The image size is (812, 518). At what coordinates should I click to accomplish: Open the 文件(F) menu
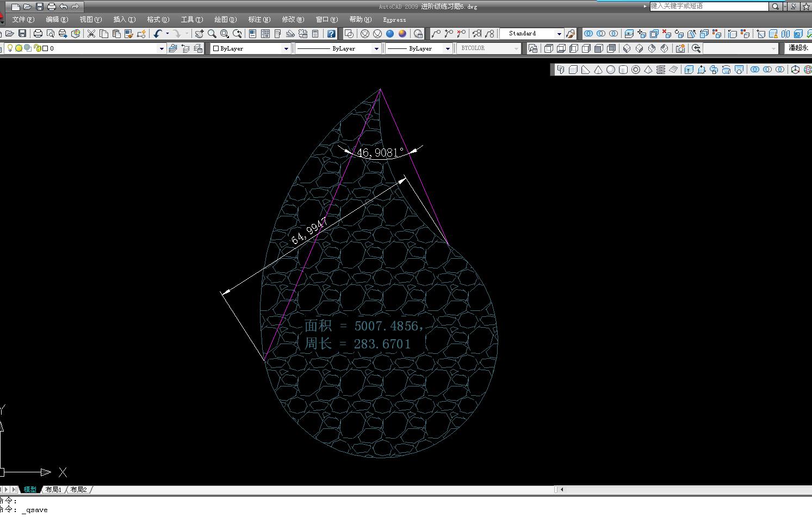click(23, 20)
